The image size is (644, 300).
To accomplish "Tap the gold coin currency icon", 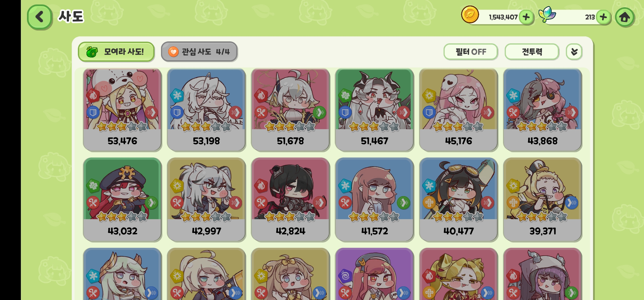I will 470,14.
